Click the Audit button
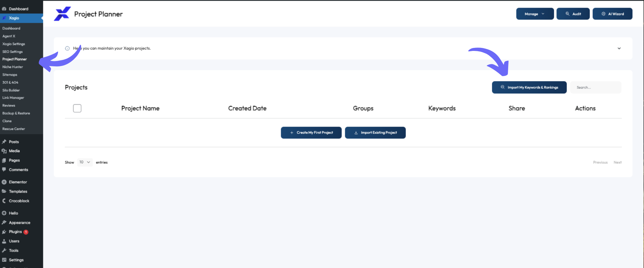 (573, 14)
